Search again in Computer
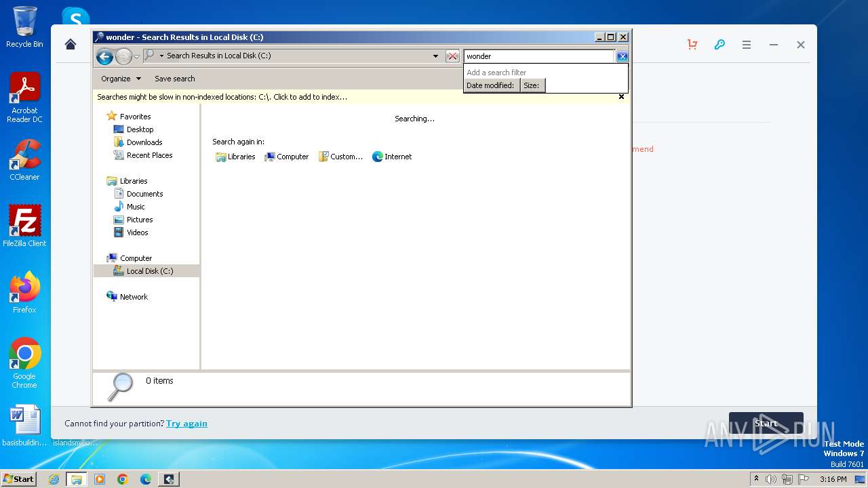The image size is (868, 488). pos(286,157)
